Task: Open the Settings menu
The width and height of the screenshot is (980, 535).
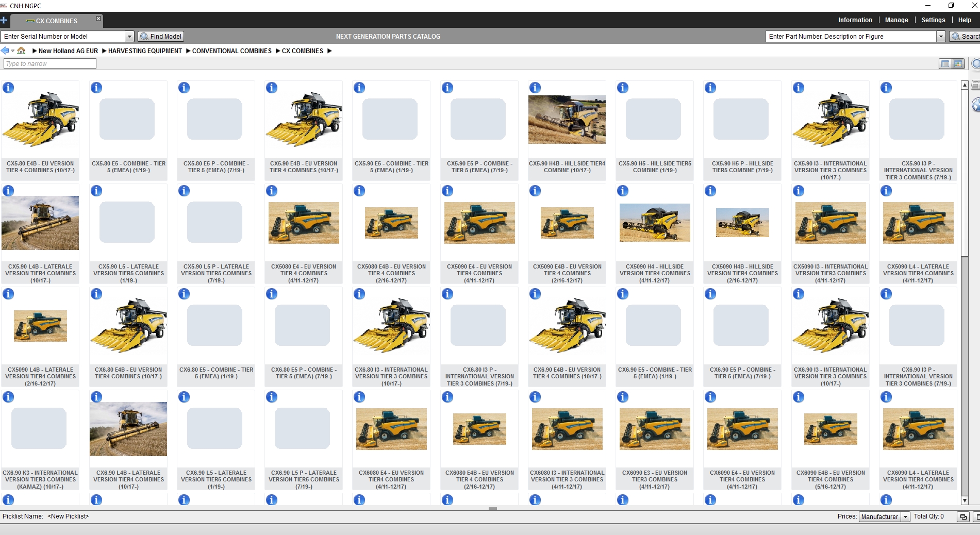Action: [933, 20]
